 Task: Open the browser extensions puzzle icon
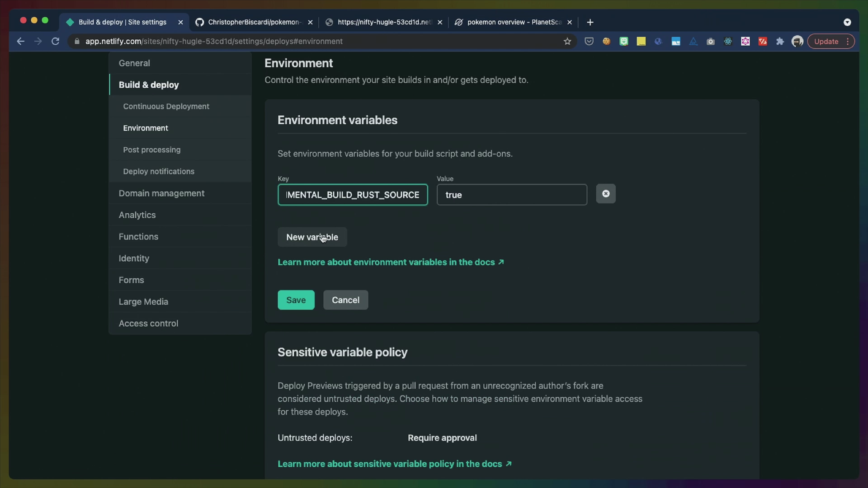pos(780,42)
